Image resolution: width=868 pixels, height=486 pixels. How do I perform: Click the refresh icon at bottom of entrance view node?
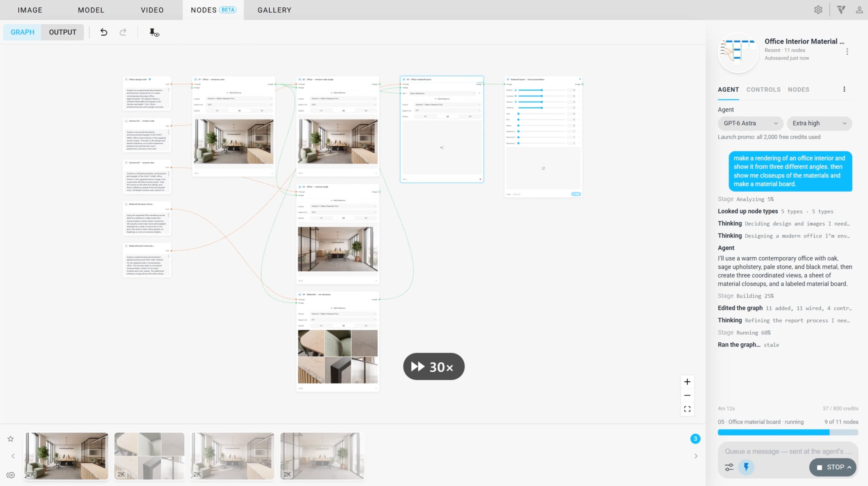click(x=272, y=173)
